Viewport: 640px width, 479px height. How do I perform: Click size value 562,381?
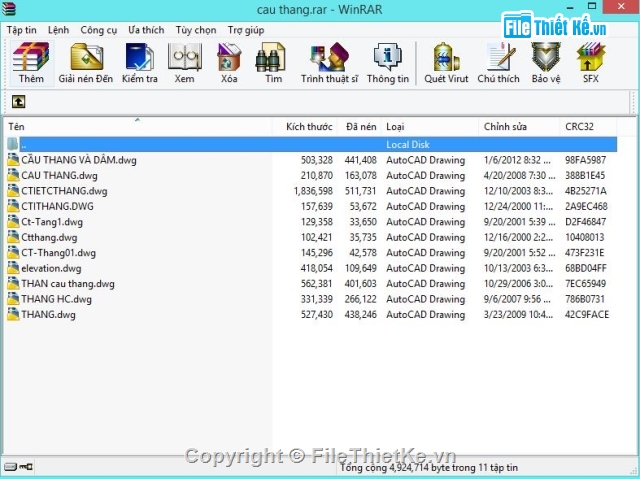click(x=317, y=284)
